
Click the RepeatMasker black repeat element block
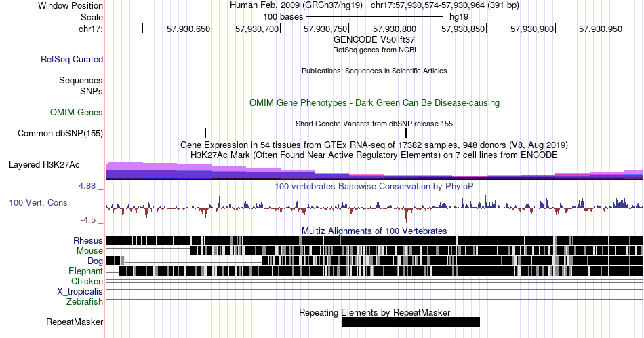click(x=411, y=322)
